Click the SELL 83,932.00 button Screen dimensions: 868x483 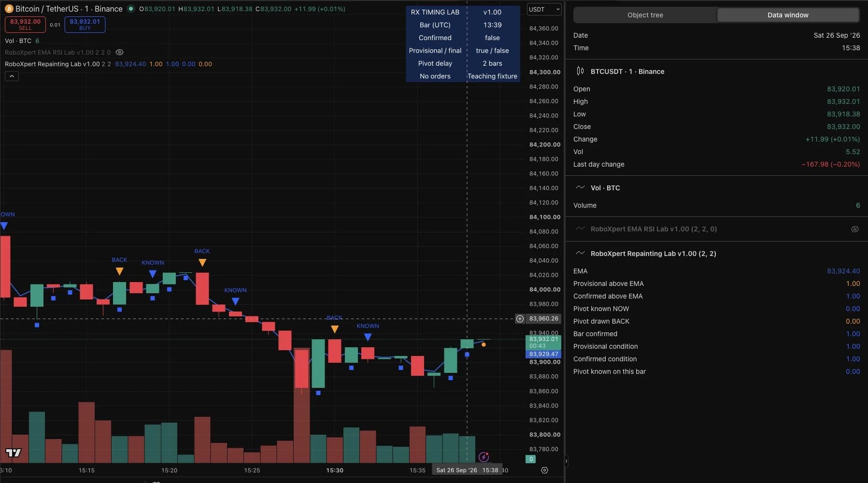pos(25,24)
